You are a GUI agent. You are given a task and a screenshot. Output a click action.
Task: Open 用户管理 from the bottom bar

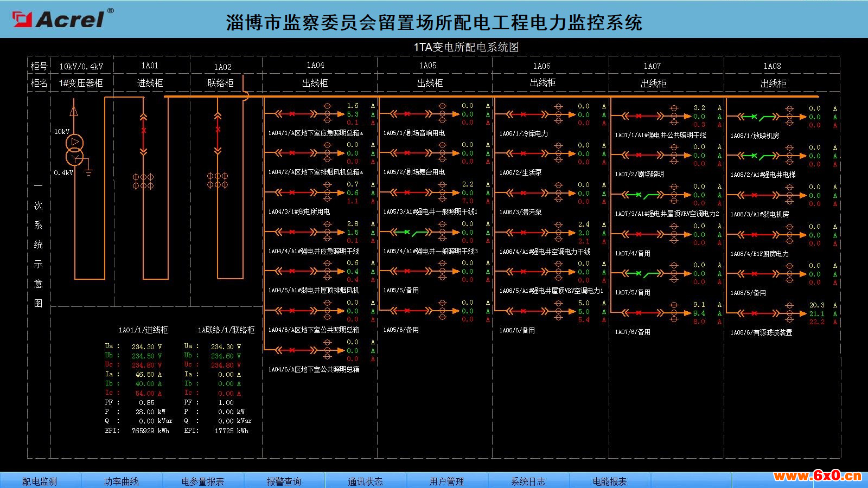[447, 481]
